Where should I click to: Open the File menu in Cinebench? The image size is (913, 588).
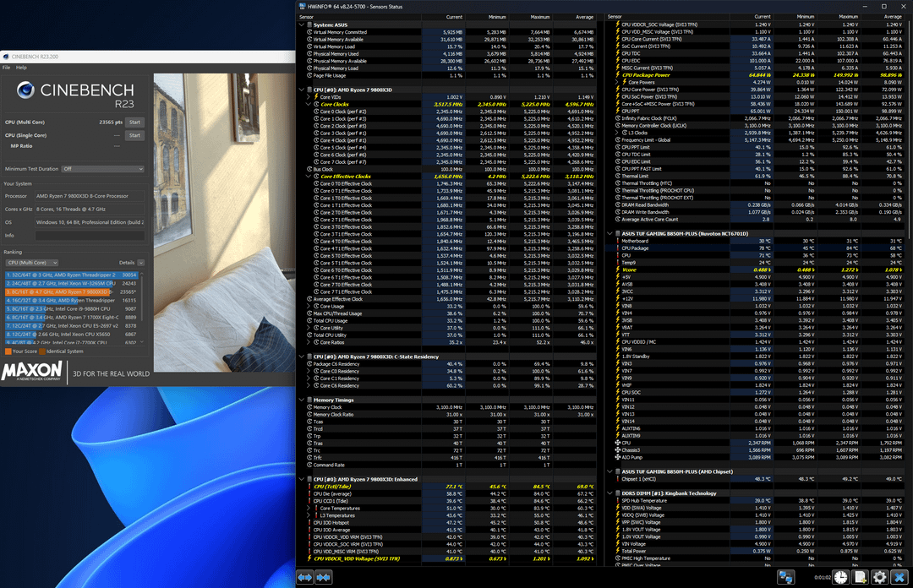(7, 68)
